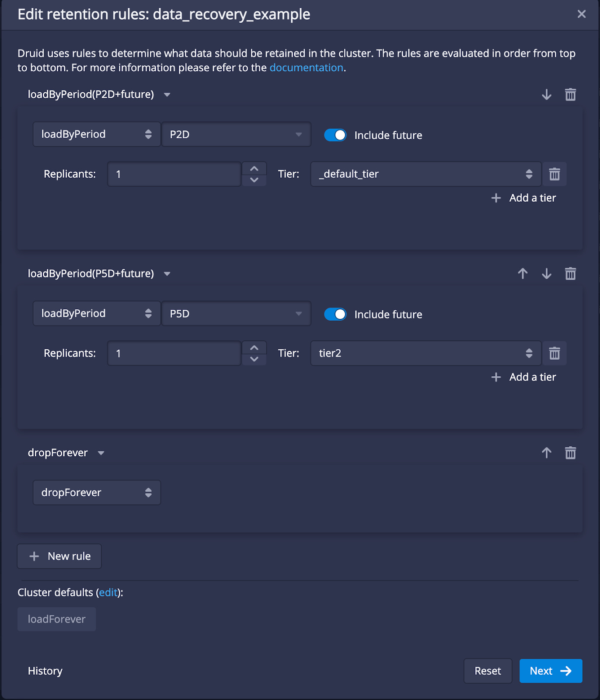Screen dimensions: 600x700
Task: Click the loadForever cluster default rule
Action: (x=56, y=619)
